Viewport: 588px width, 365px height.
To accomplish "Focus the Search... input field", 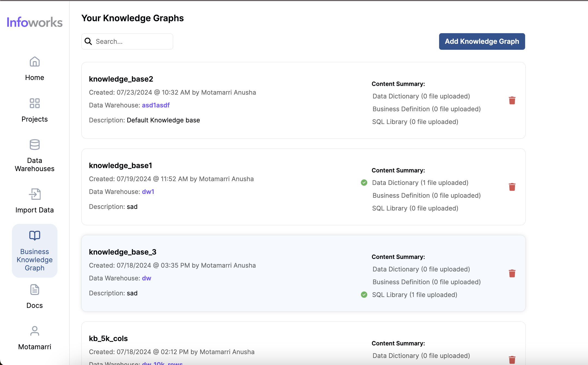I will pyautogui.click(x=127, y=41).
